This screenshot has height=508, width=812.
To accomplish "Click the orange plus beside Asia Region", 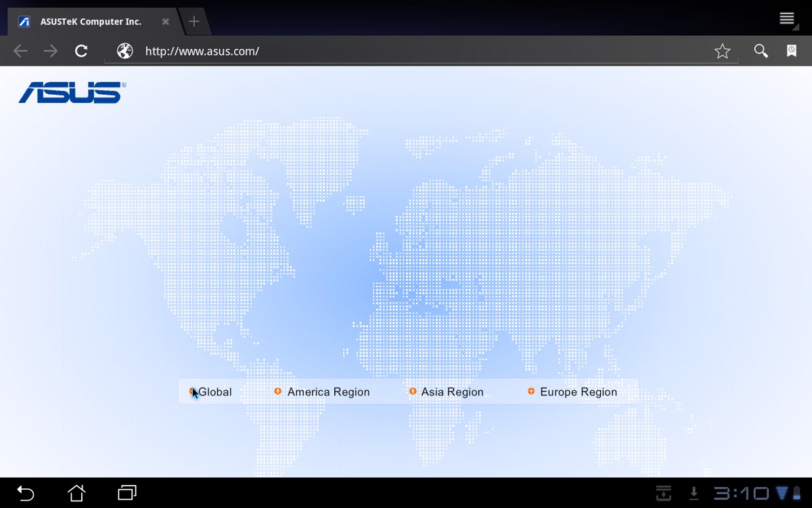I will [413, 391].
